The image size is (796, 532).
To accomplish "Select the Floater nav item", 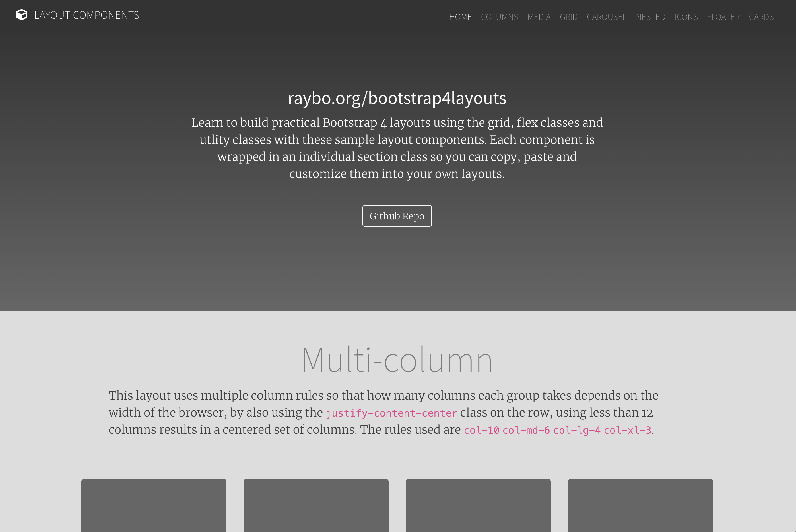I will pyautogui.click(x=723, y=17).
